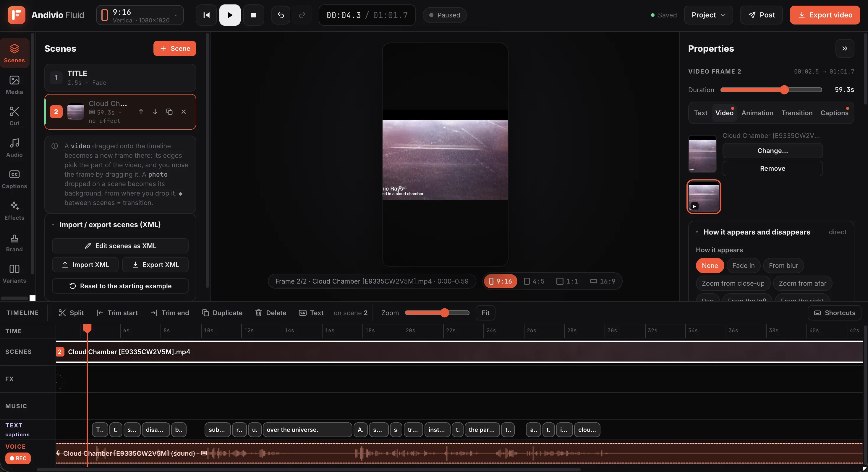Viewport: 868px width, 472px height.
Task: Open the Media panel in sidebar
Action: tap(14, 84)
